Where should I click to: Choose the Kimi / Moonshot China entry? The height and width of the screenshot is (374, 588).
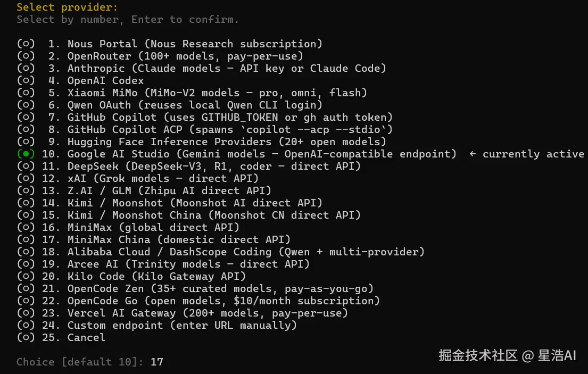(214, 215)
